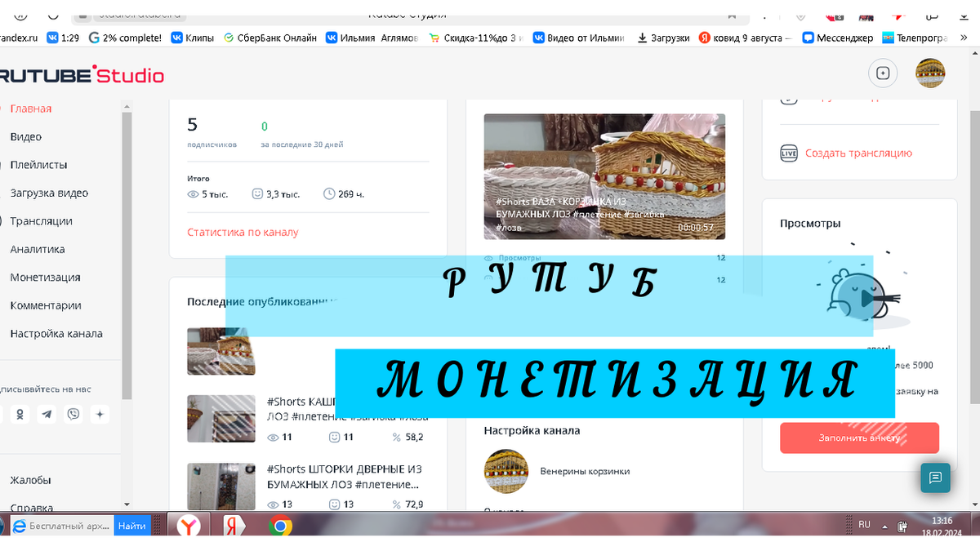980x551 pixels.
Task: Open the ковид 9 августа bookmark
Action: click(x=746, y=38)
